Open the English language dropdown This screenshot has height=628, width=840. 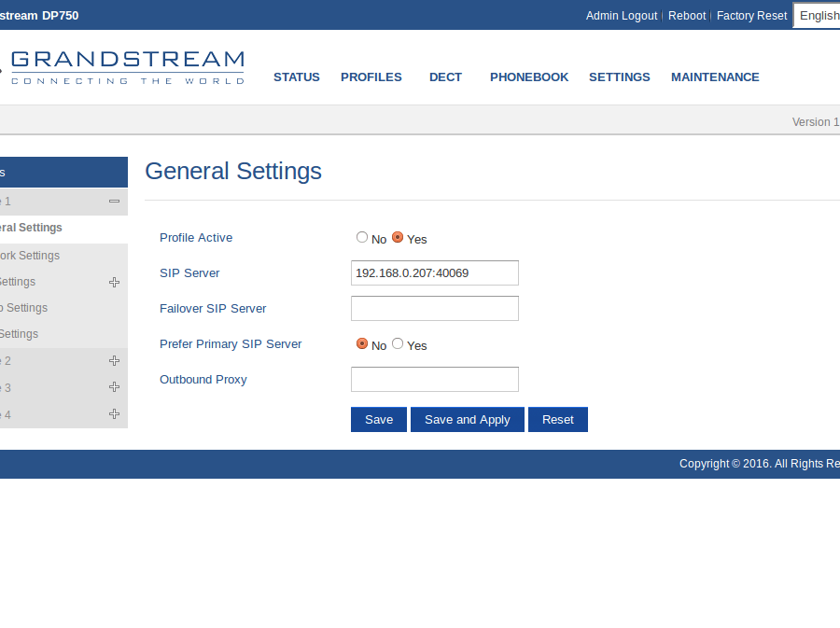(x=818, y=15)
